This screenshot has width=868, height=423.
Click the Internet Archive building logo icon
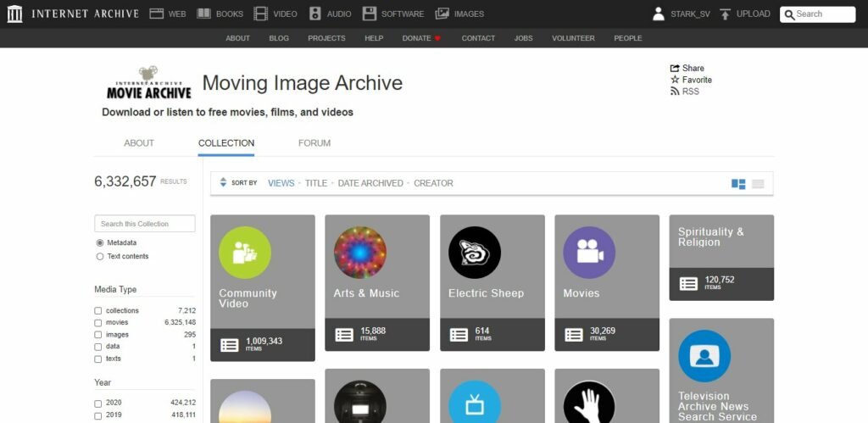(15, 14)
